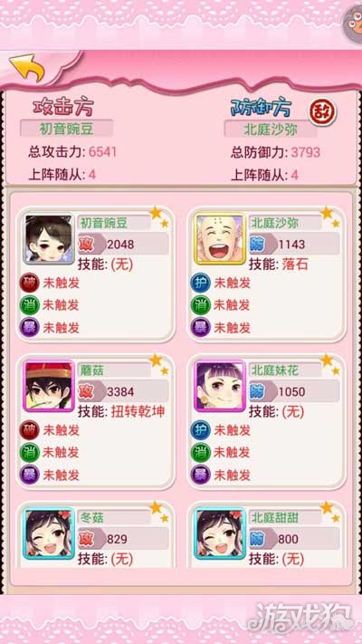The height and width of the screenshot is (644, 362).
Task: Open the round avatar in the top corner
Action: point(353,24)
